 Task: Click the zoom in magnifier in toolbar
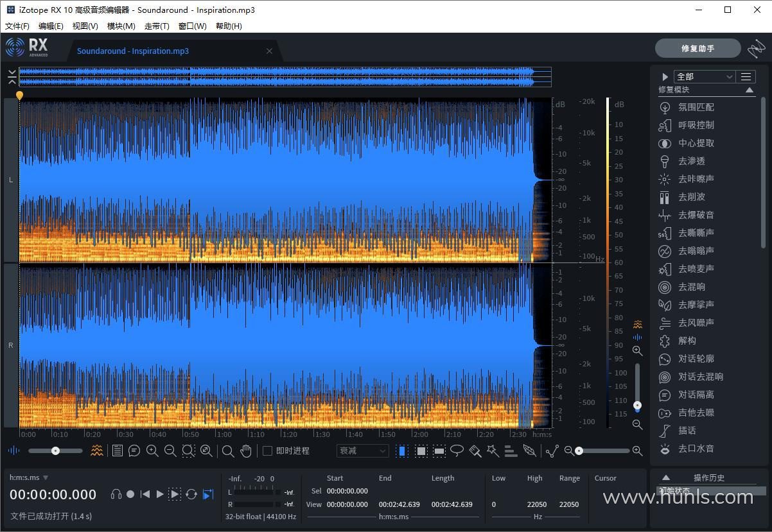click(152, 450)
